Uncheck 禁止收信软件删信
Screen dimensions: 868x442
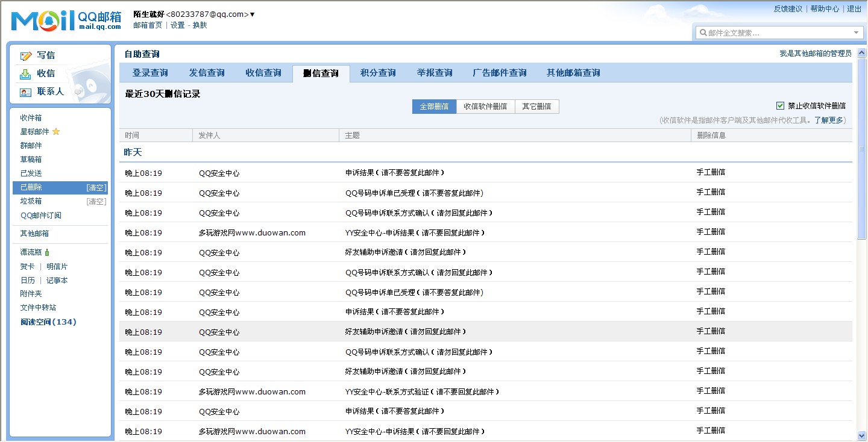pyautogui.click(x=780, y=104)
